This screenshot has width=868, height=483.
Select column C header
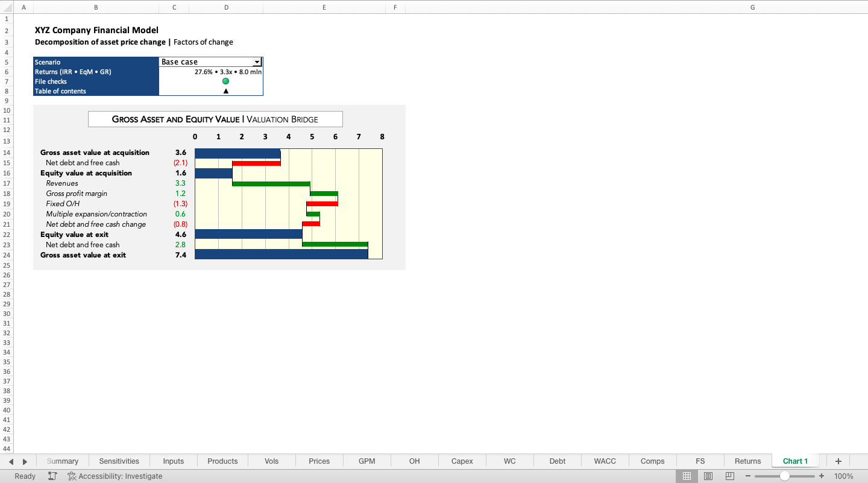[x=174, y=7]
